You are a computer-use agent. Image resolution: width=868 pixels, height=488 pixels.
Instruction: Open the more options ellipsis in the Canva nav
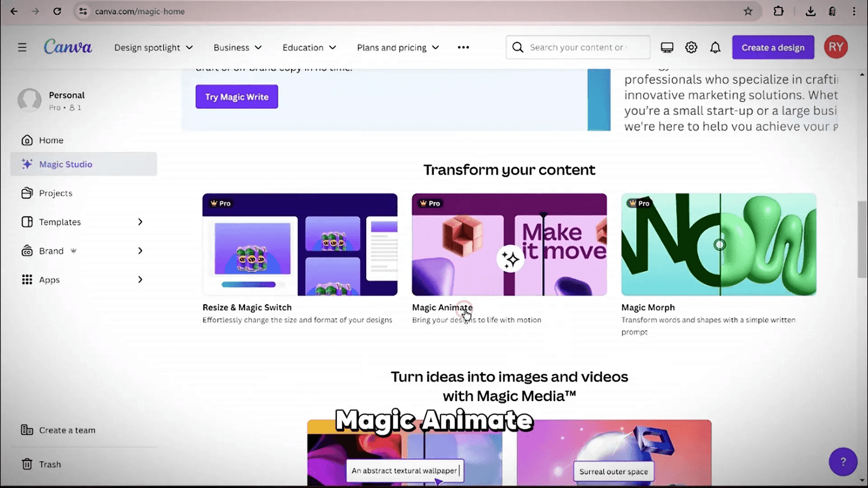pos(463,47)
